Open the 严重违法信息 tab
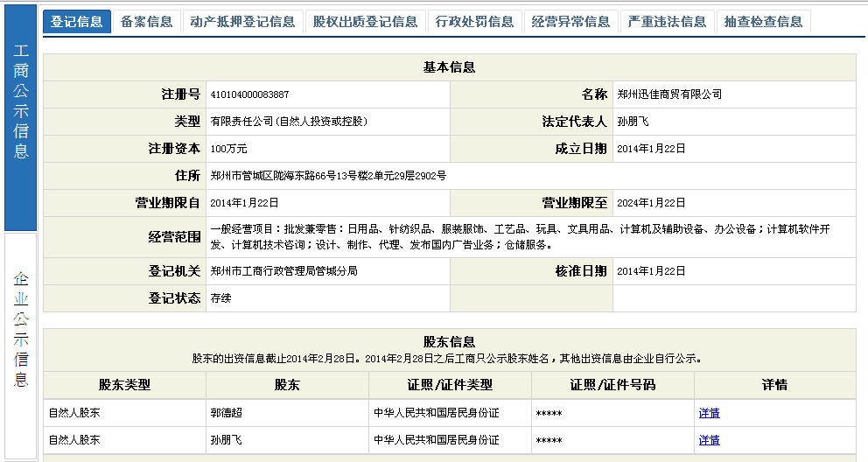 pyautogui.click(x=667, y=22)
